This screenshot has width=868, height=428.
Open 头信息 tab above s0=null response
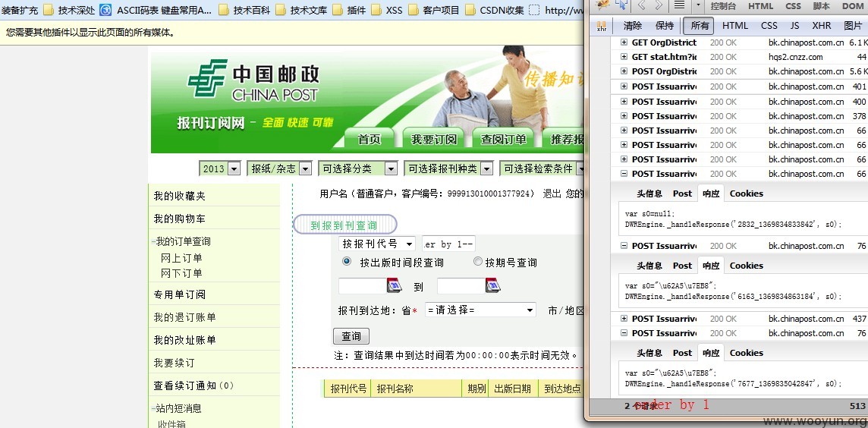click(649, 194)
